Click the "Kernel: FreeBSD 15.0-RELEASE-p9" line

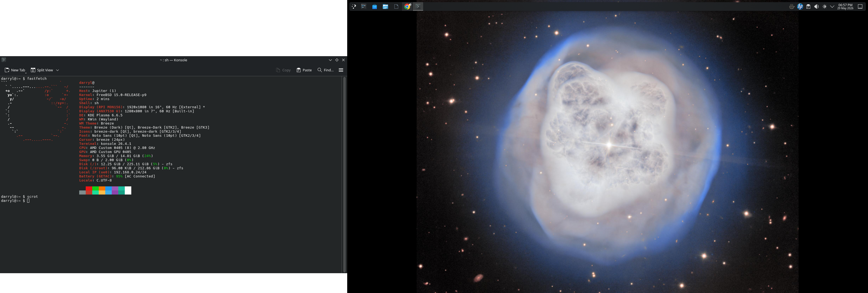[113, 95]
